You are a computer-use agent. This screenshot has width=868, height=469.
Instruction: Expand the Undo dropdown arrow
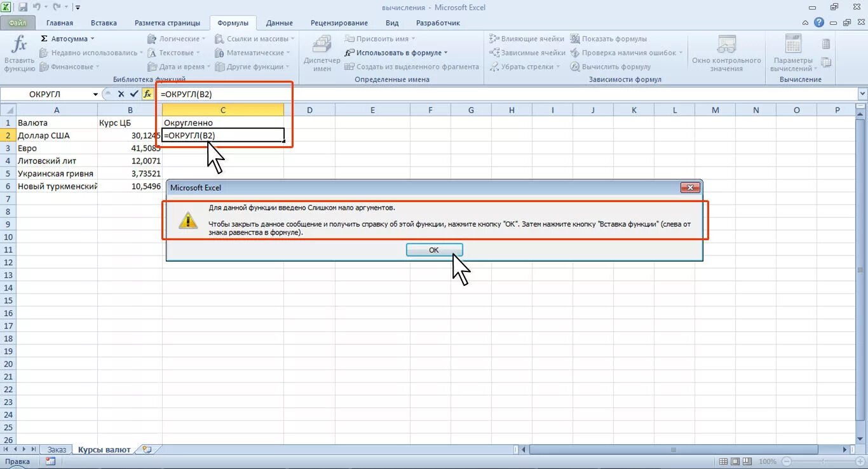point(48,7)
